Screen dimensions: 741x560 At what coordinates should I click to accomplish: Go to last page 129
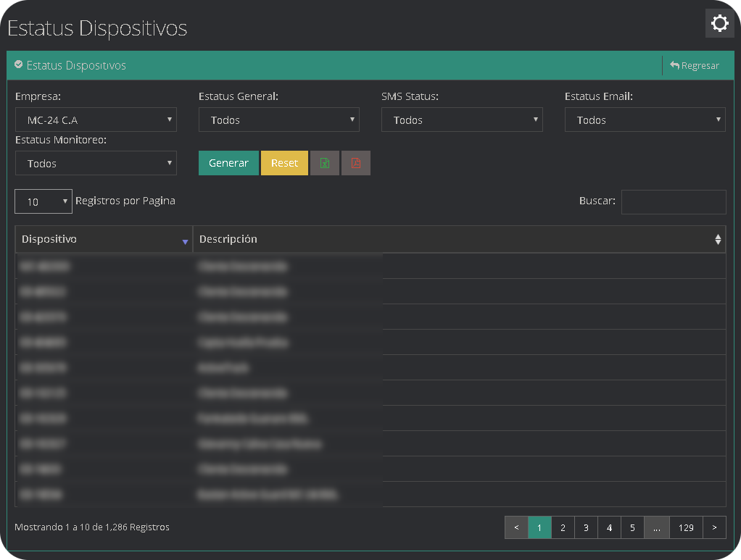click(686, 527)
